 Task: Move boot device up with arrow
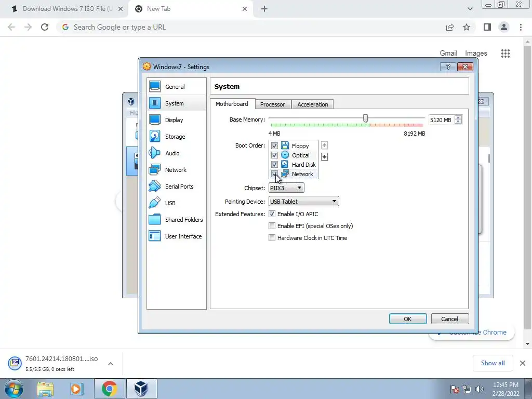click(324, 145)
